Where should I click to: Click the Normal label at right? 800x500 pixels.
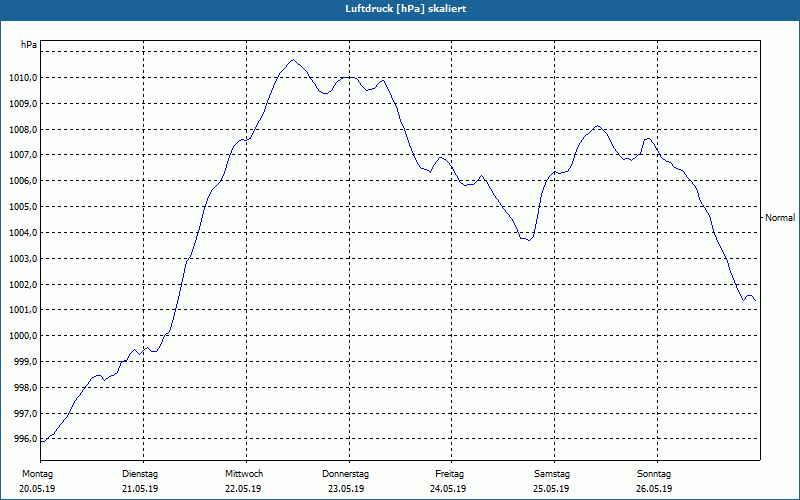(780, 218)
